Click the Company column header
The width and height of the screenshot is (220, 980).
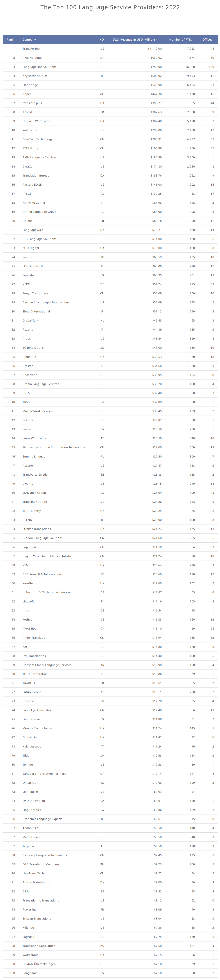point(29,40)
